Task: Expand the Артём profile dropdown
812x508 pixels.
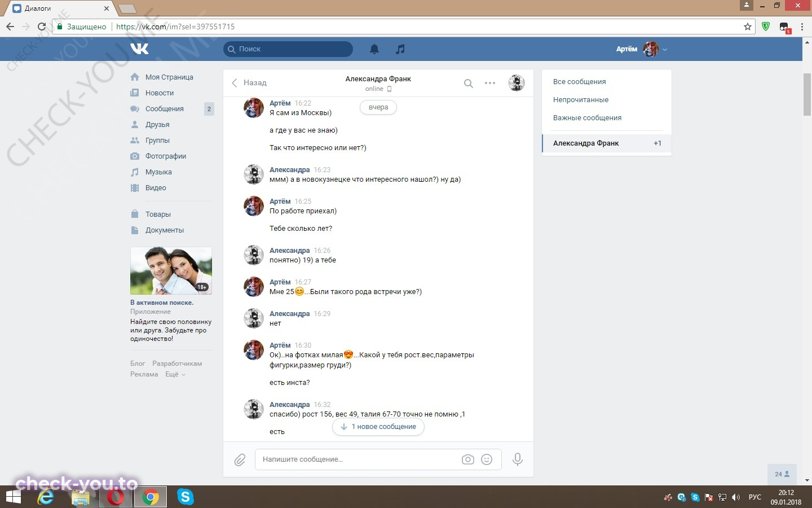Action: pos(642,49)
